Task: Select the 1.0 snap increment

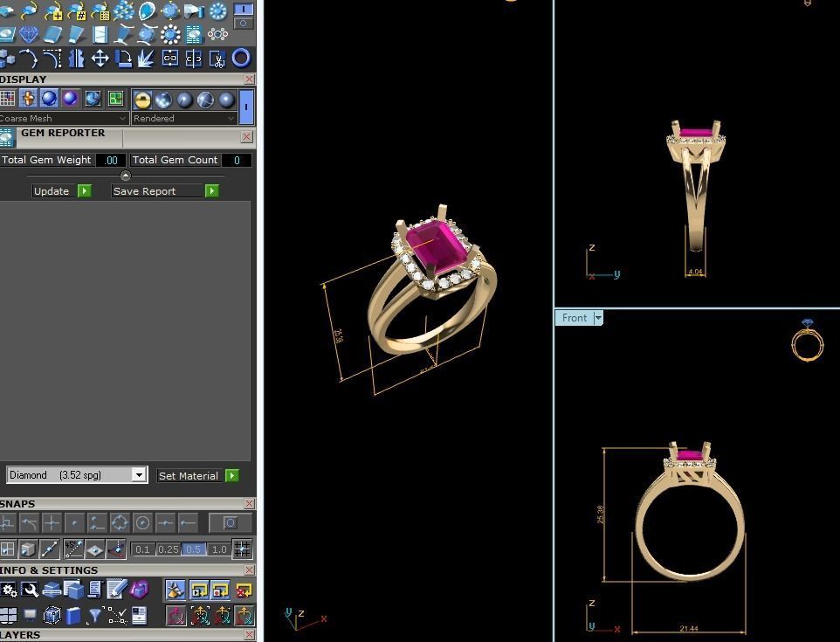Action: (218, 549)
